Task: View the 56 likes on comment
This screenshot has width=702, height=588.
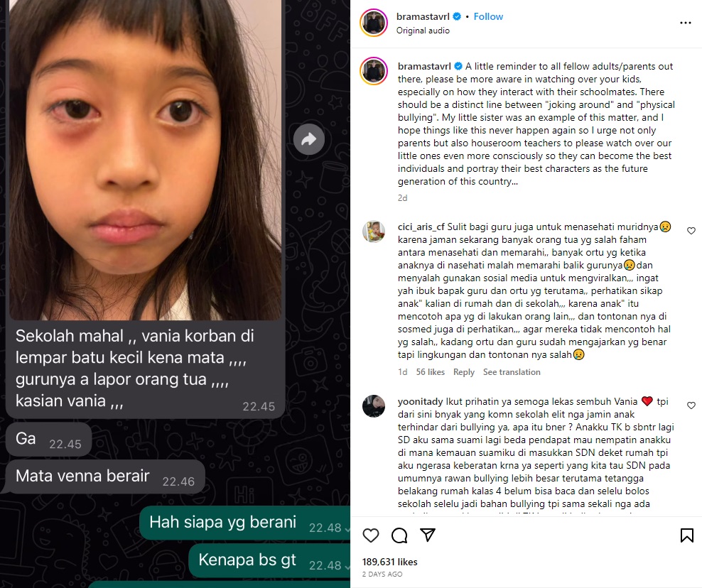Action: [x=431, y=372]
